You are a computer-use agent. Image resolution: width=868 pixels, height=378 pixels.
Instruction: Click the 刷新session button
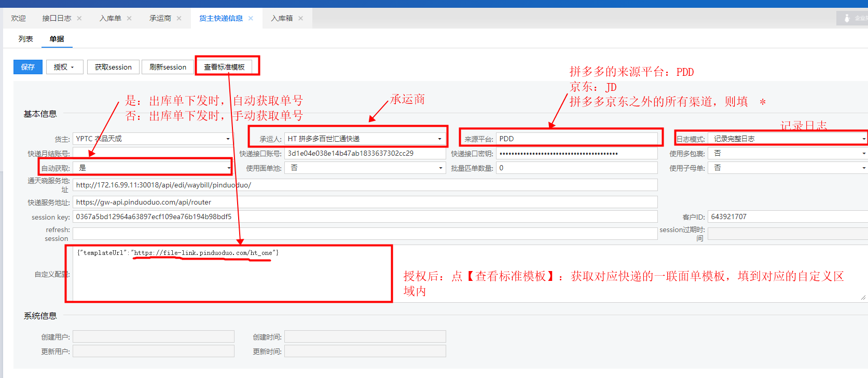pos(168,67)
